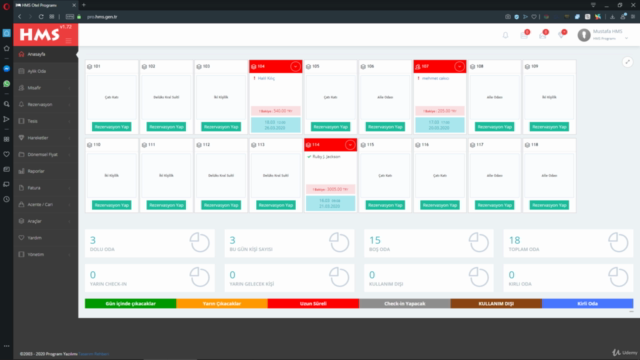Click the DOLU ODA statistics card

149,243
